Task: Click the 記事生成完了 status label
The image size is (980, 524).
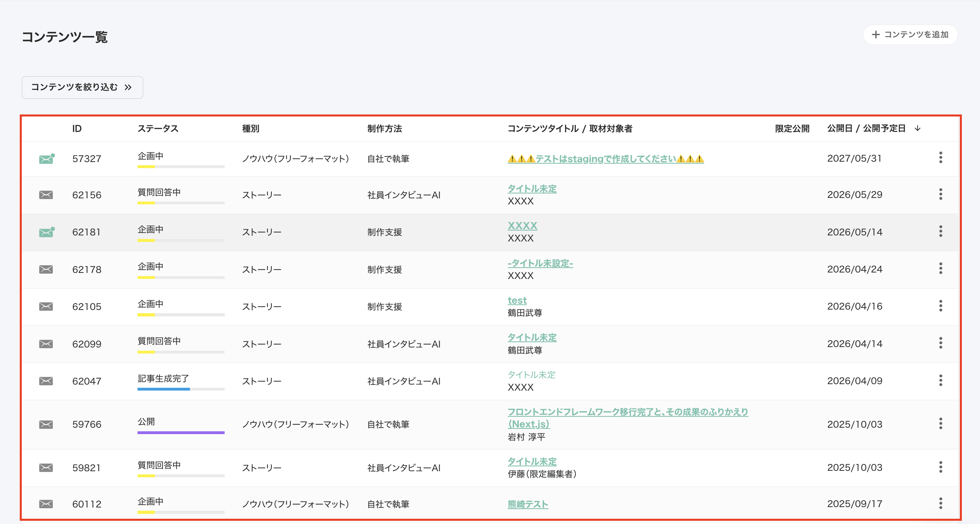Action: point(163,378)
